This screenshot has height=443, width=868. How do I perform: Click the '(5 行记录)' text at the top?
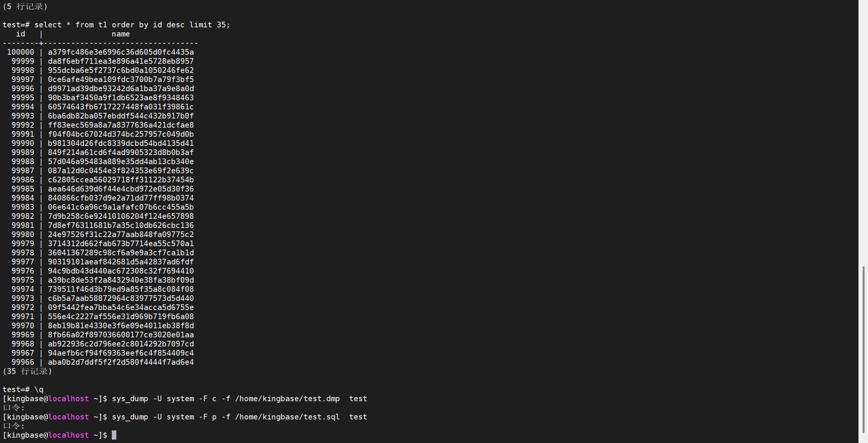pos(25,7)
